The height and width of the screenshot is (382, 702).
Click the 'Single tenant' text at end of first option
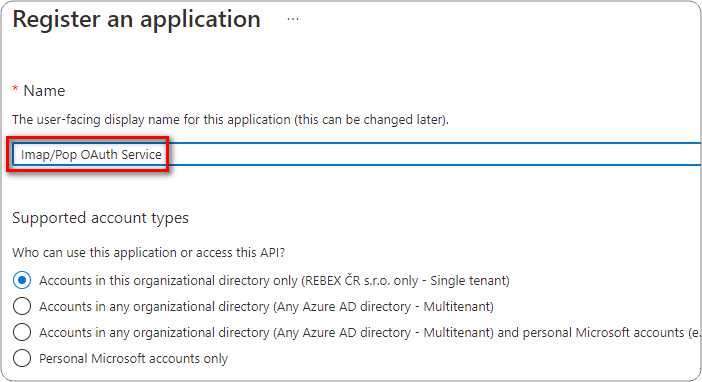[469, 281]
